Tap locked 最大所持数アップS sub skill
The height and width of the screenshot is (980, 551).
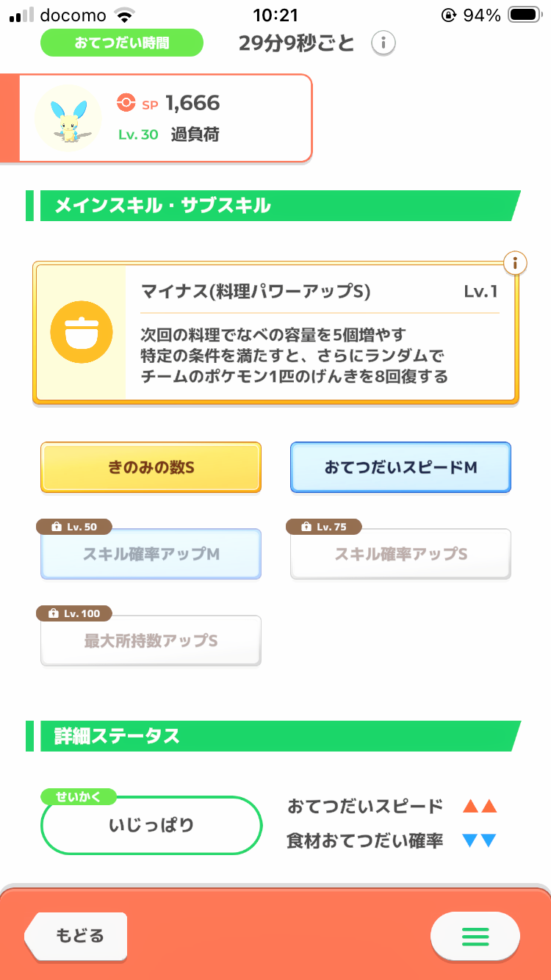(151, 641)
